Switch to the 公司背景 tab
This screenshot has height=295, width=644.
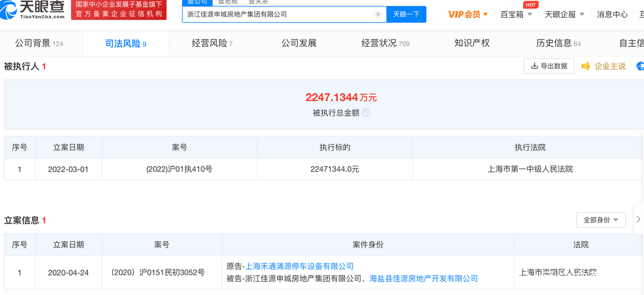pos(39,44)
